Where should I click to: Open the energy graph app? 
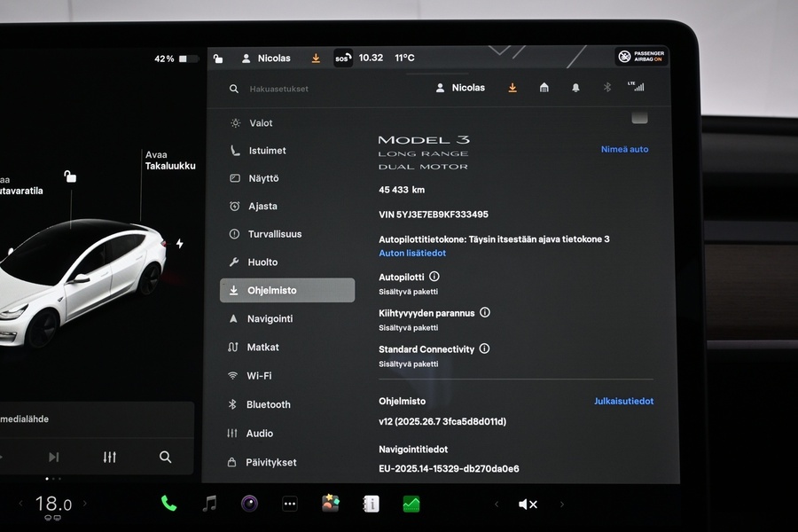coord(411,504)
